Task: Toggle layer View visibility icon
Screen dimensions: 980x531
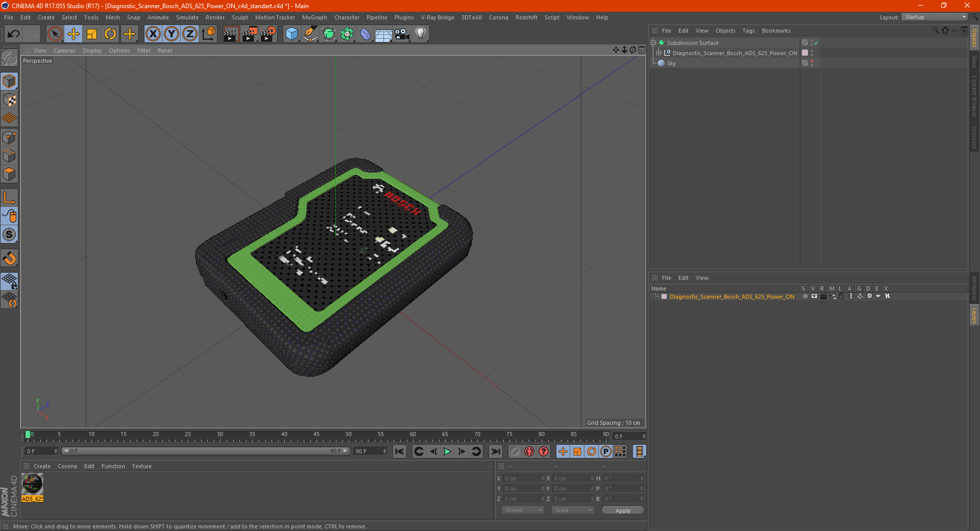Action: point(814,296)
